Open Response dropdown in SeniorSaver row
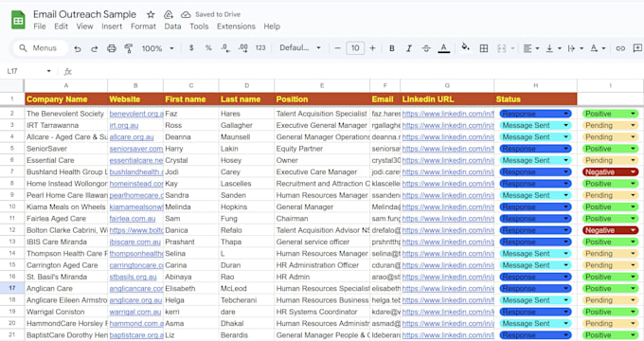This screenshot has width=644, height=341. (535, 149)
